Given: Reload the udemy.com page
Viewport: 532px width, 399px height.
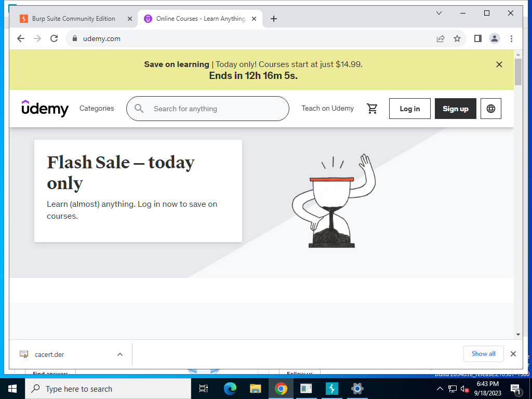Looking at the screenshot, I should [54, 38].
